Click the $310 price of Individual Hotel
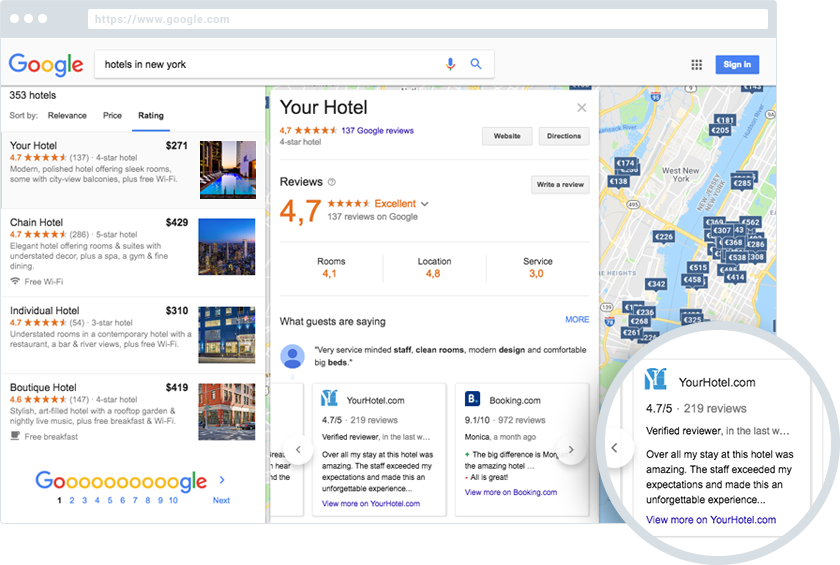This screenshot has height=565, width=840. pyautogui.click(x=177, y=311)
